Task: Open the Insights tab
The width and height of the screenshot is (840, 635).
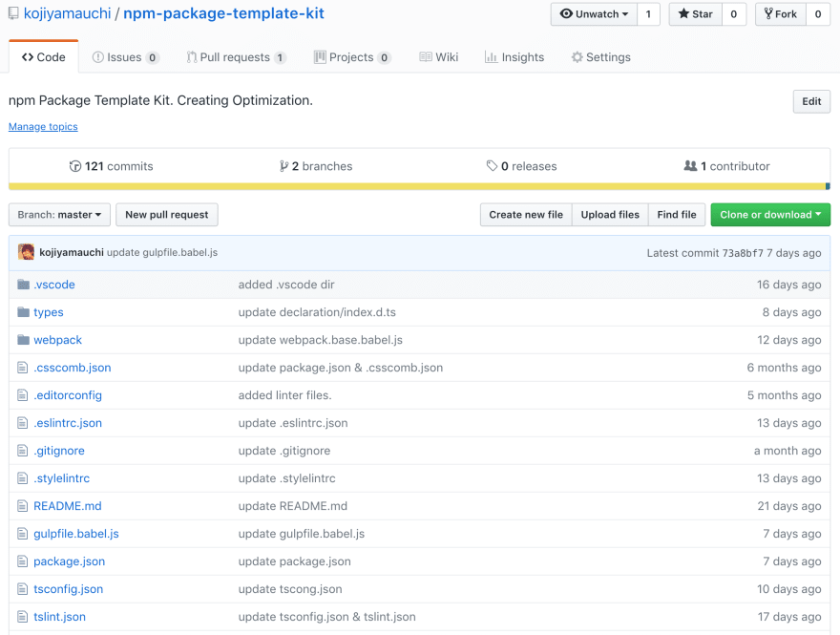Action: [x=514, y=57]
